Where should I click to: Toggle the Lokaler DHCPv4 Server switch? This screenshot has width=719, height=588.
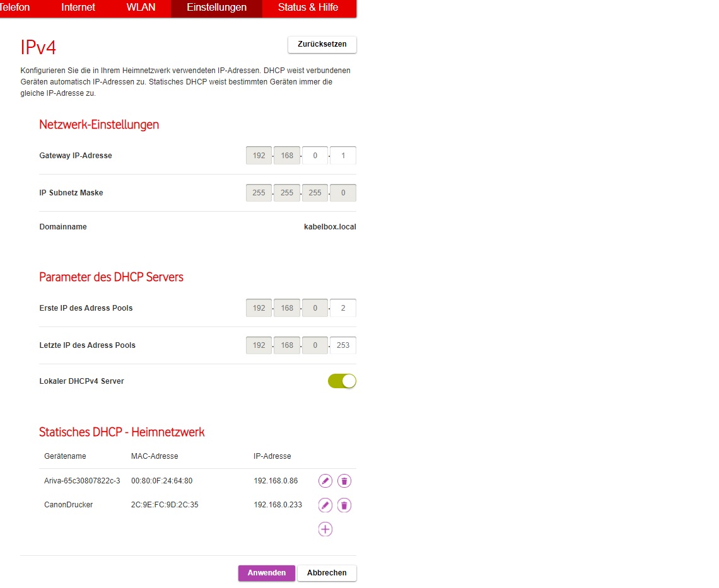tap(342, 381)
